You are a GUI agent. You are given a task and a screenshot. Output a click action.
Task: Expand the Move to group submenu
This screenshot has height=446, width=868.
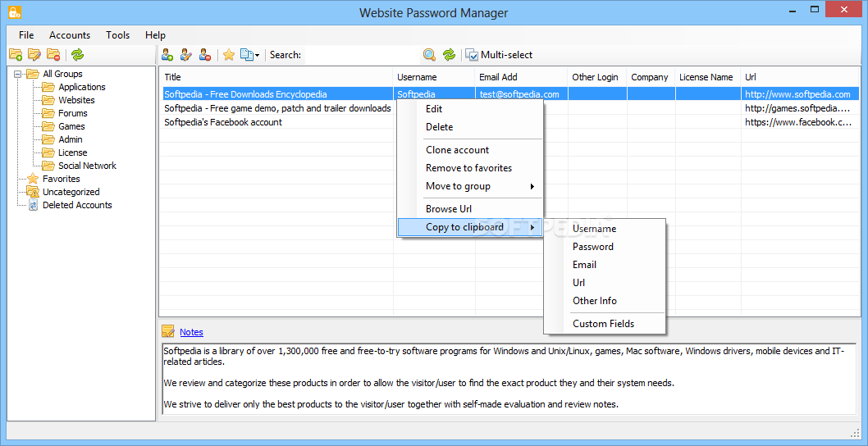[470, 186]
